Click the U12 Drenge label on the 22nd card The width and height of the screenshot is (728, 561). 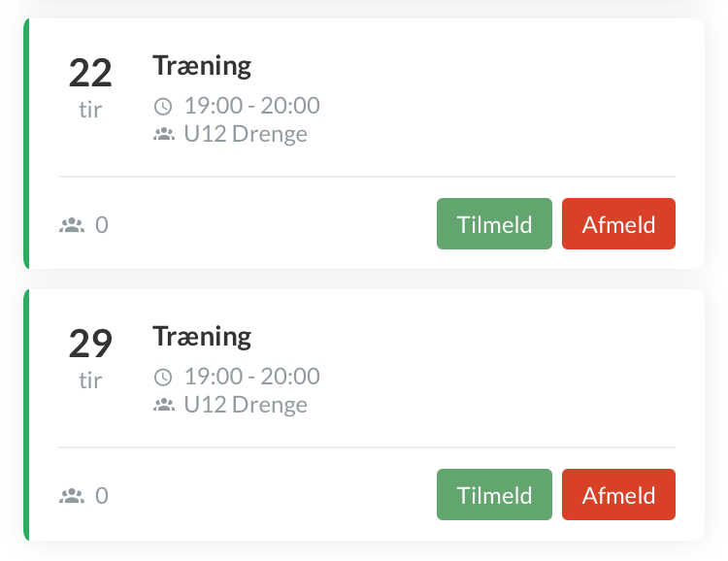(246, 134)
